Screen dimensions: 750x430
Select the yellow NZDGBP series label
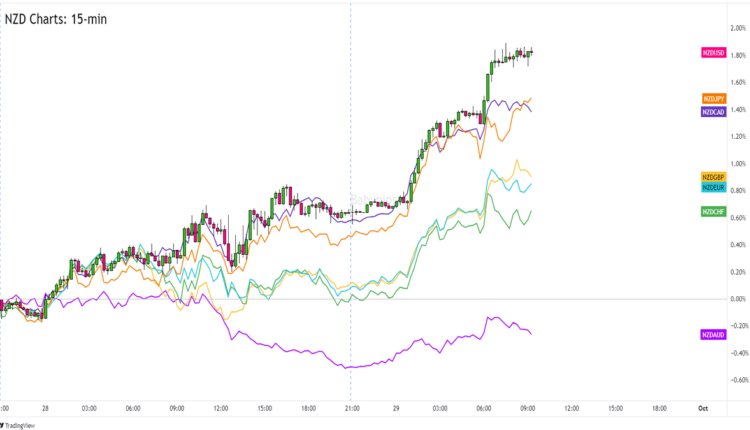[713, 177]
